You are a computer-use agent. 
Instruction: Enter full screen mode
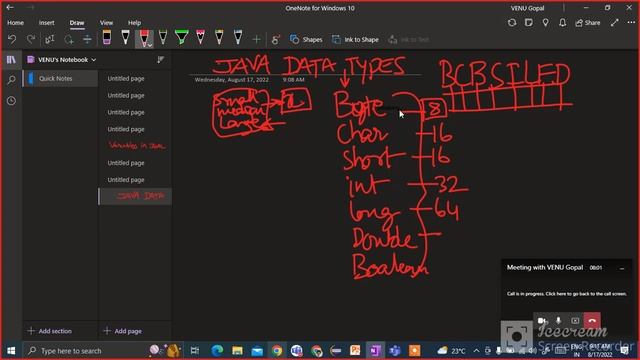[x=615, y=23]
